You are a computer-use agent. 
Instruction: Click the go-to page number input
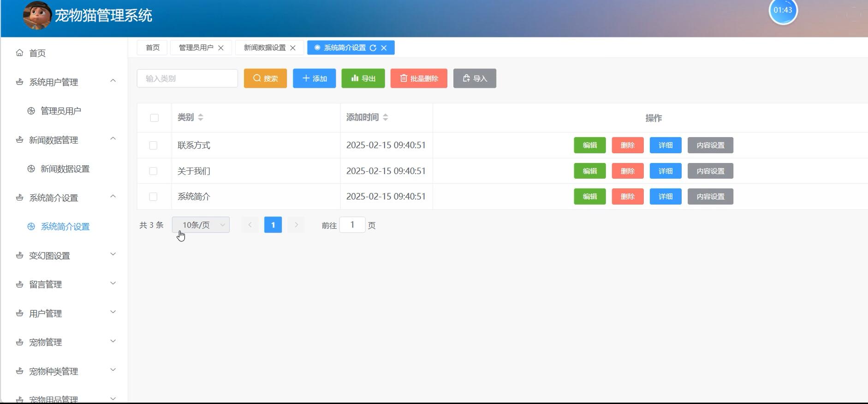352,225
